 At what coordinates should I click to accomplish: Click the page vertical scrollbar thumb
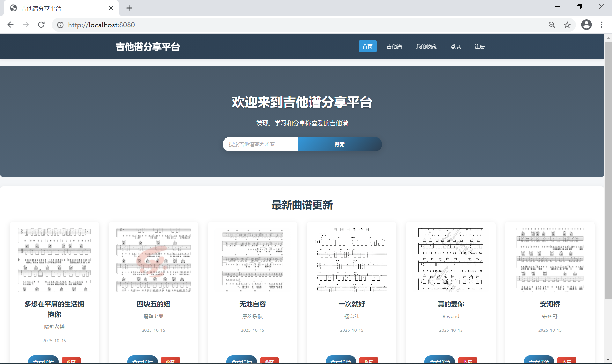(x=608, y=169)
